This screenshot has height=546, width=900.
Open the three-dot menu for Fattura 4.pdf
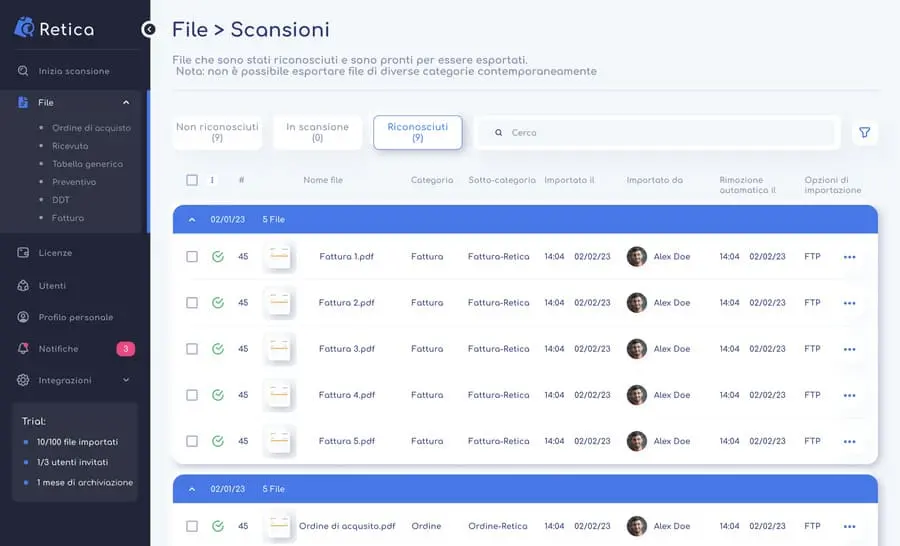coord(849,395)
